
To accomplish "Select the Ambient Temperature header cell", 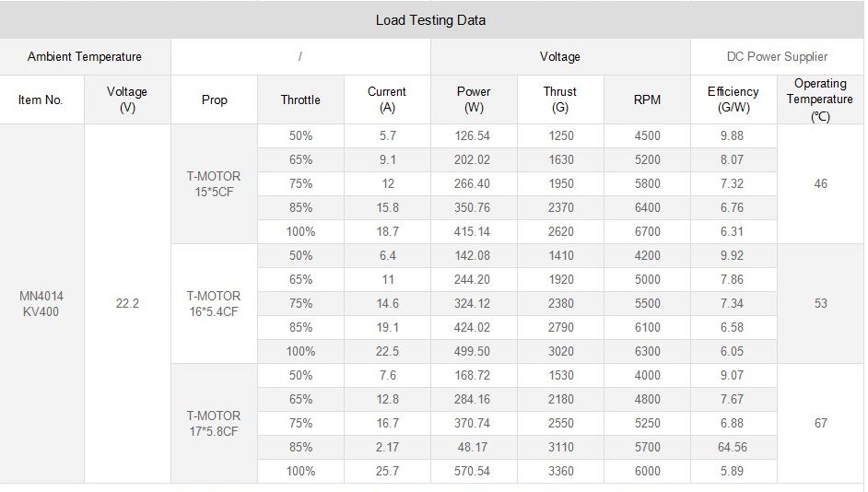I will [85, 57].
